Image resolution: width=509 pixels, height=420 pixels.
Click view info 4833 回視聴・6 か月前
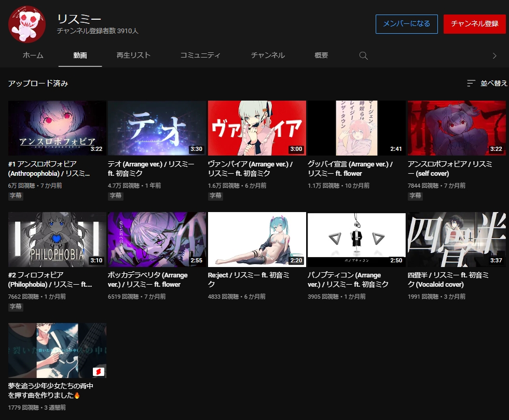pyautogui.click(x=237, y=297)
